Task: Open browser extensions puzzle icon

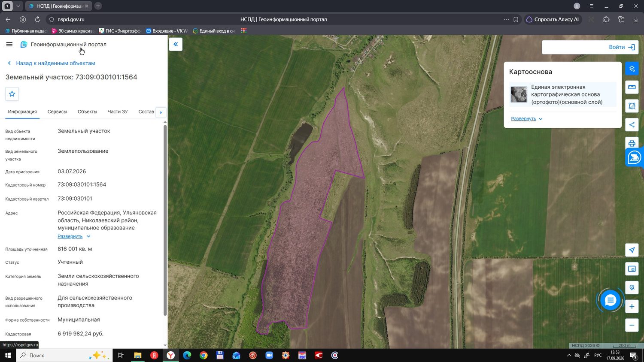Action: [606, 19]
